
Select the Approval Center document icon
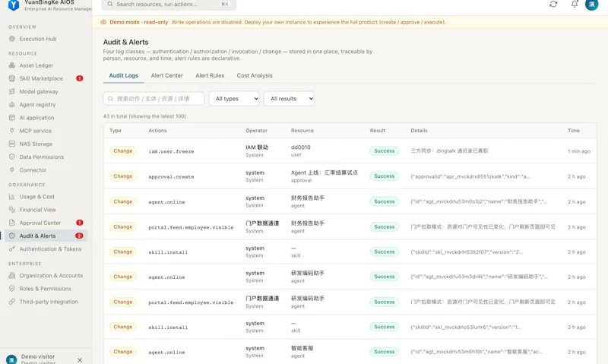pos(12,223)
